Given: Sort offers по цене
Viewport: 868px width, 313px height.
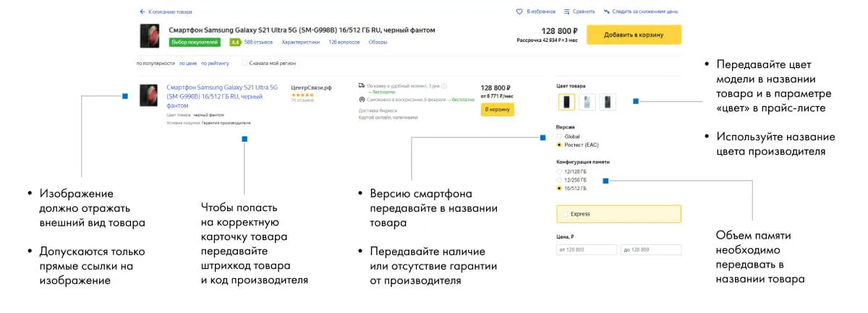Looking at the screenshot, I should [187, 64].
